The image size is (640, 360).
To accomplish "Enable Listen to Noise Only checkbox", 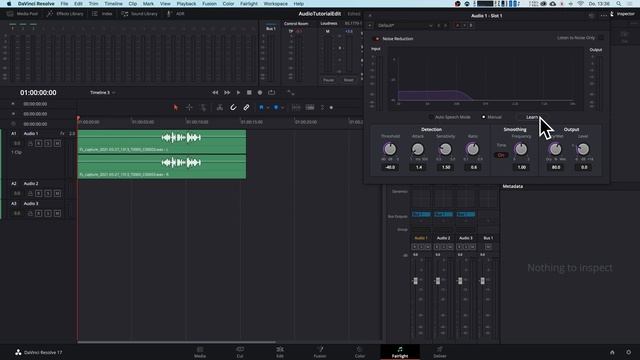I will pos(601,38).
